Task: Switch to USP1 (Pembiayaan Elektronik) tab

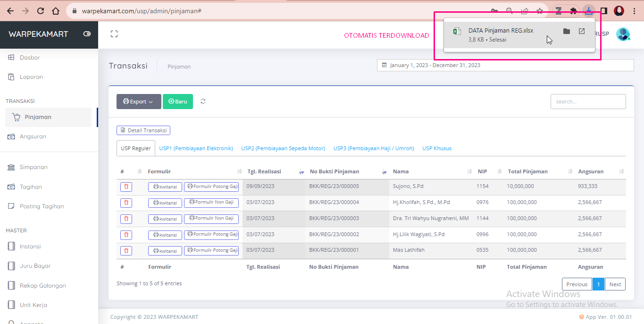Action: click(x=196, y=148)
